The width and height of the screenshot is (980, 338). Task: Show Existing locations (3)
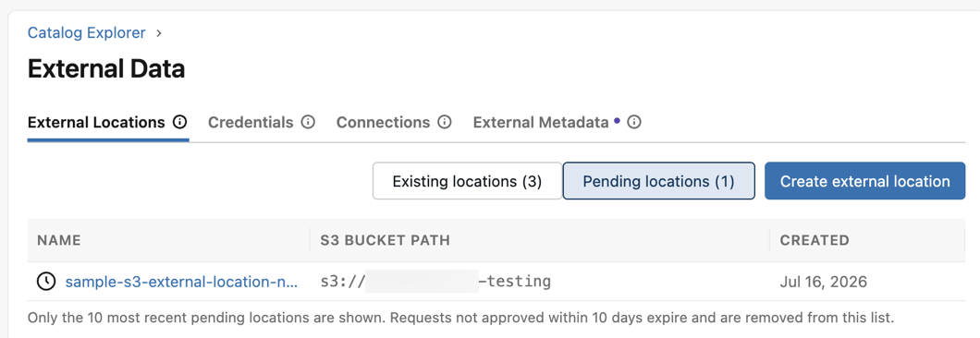(467, 181)
